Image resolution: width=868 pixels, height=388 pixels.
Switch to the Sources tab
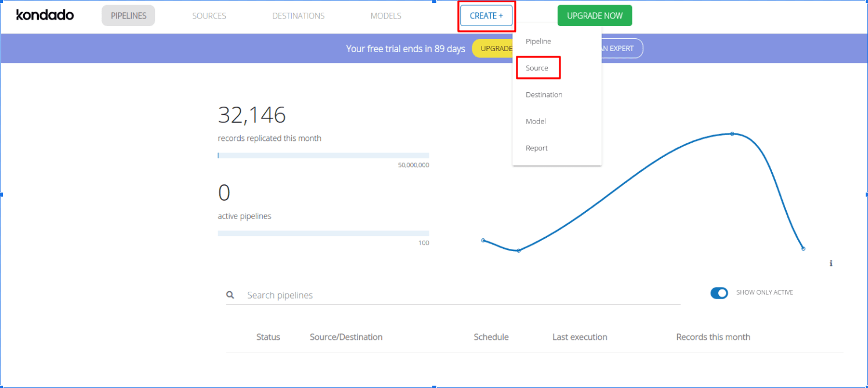pos(209,16)
